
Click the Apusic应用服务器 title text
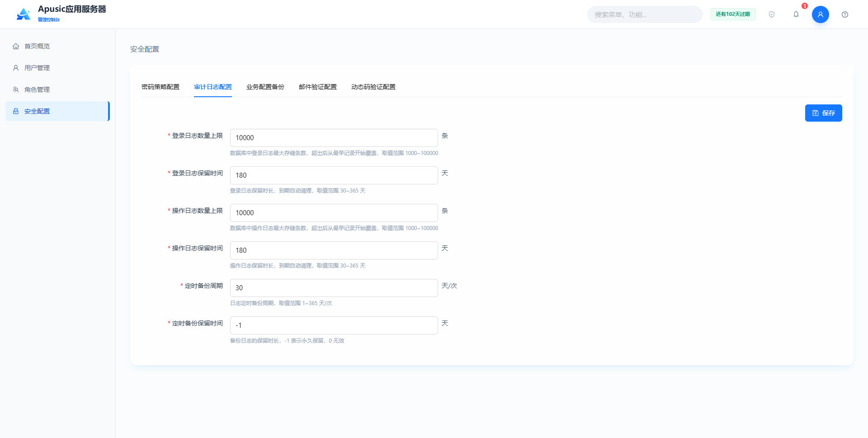point(72,9)
